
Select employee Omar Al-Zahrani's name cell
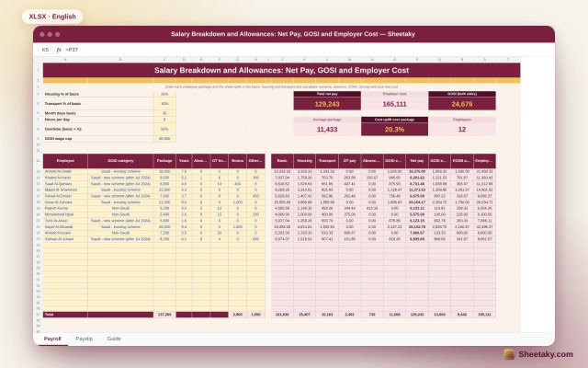point(65,202)
